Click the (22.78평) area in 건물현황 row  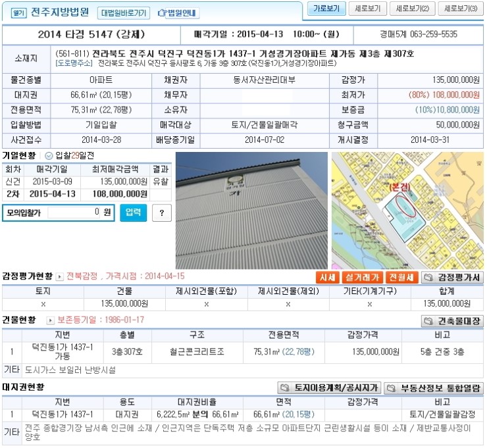click(299, 352)
